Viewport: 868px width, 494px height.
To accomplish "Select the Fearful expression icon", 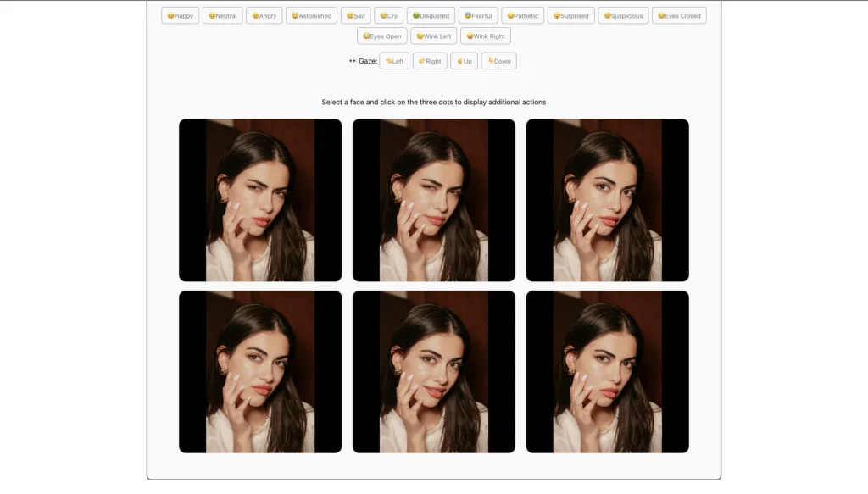I will [x=477, y=15].
